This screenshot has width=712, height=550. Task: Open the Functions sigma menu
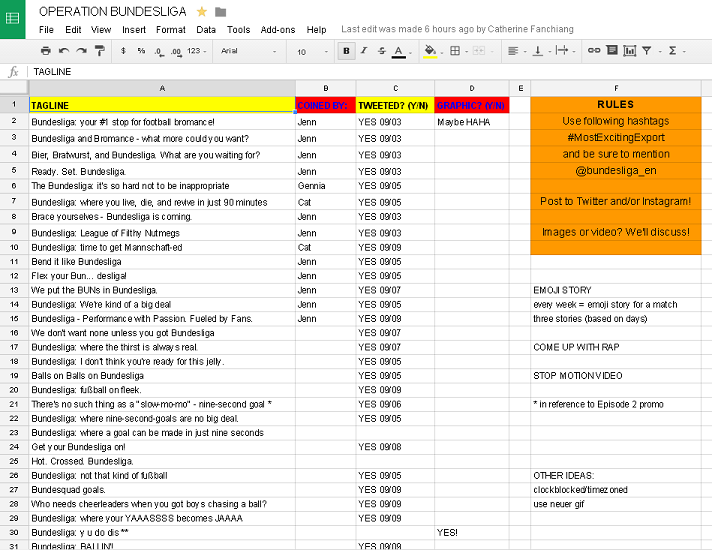coord(672,51)
